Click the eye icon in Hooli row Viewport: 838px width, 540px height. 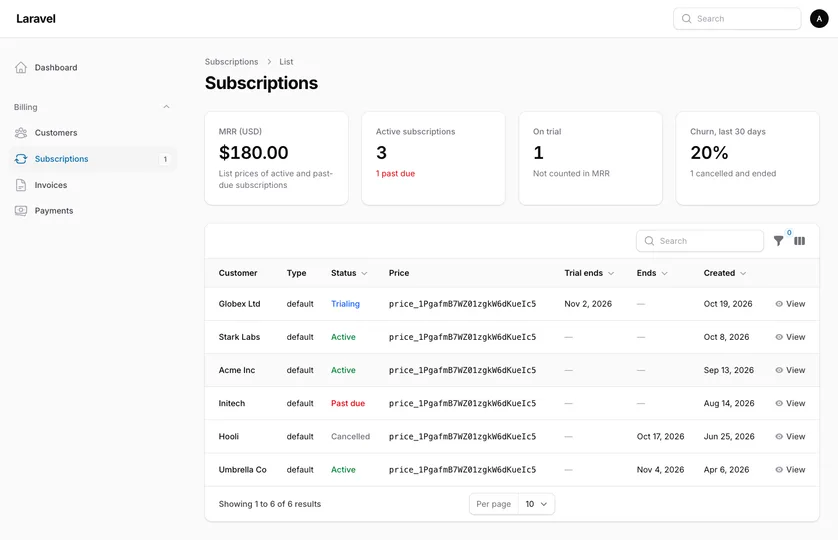779,436
